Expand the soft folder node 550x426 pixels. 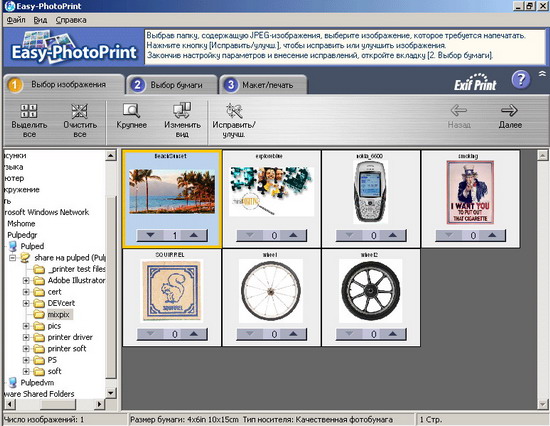click(x=26, y=371)
